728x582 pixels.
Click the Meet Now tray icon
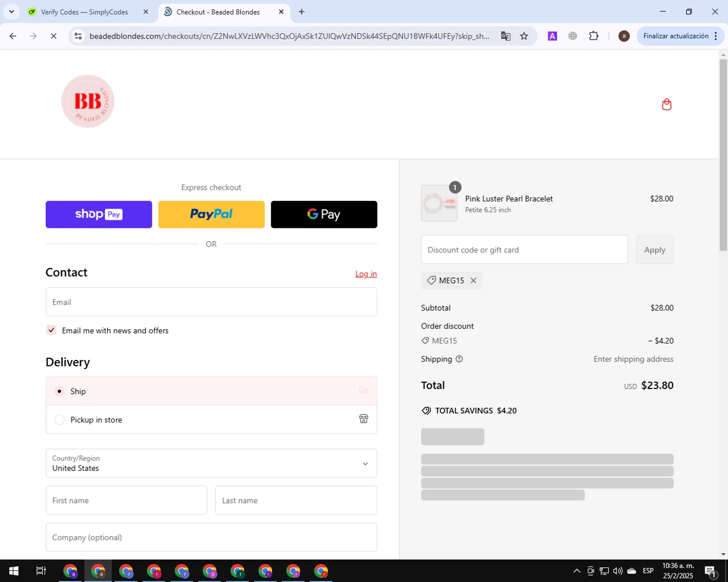591,571
